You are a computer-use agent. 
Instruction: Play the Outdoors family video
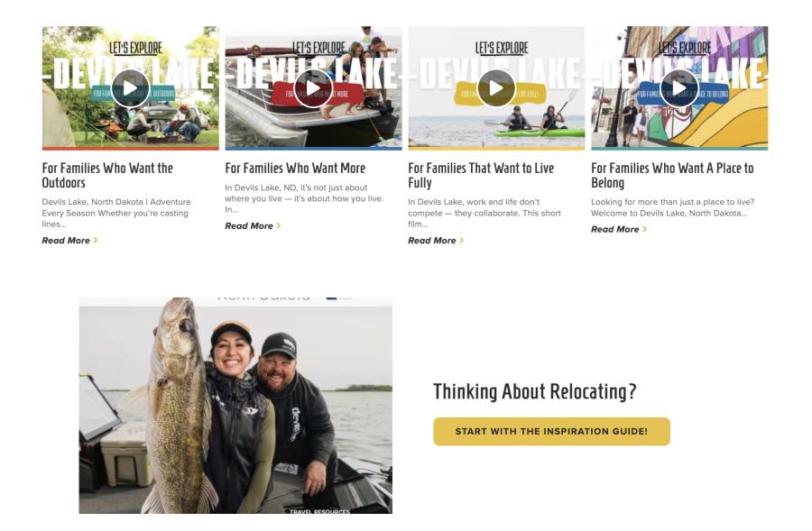click(x=130, y=88)
